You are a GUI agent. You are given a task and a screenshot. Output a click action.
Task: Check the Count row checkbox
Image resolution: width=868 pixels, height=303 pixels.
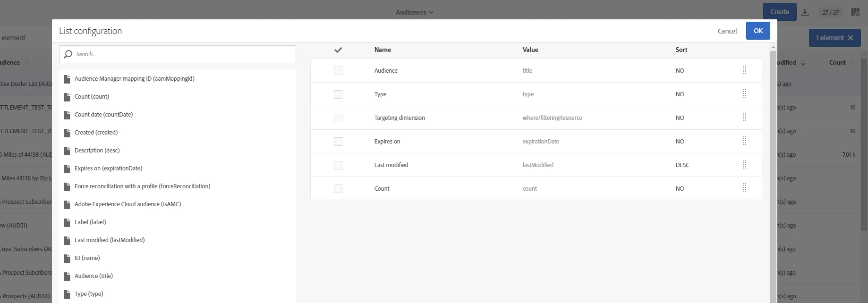click(x=338, y=189)
